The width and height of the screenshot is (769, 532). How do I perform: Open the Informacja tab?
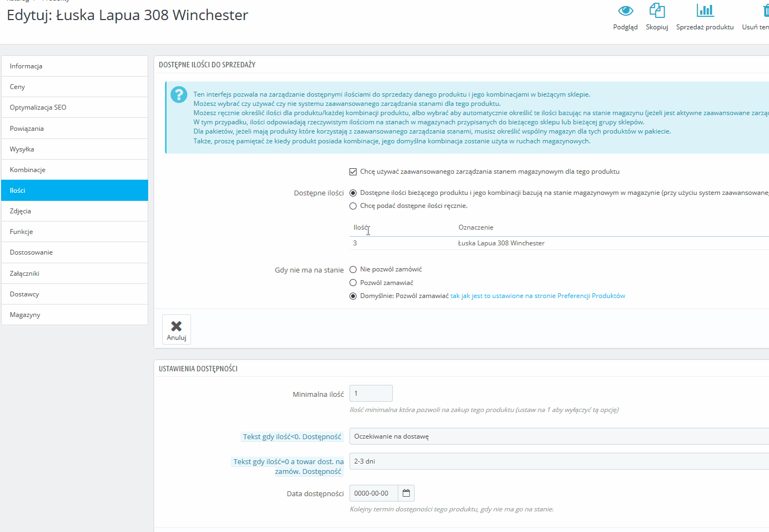75,66
